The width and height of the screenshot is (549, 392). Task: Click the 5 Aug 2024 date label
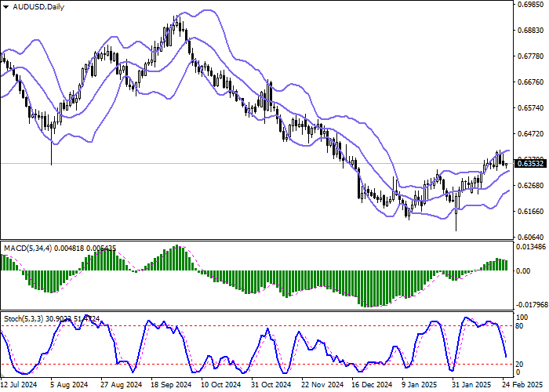(67, 385)
